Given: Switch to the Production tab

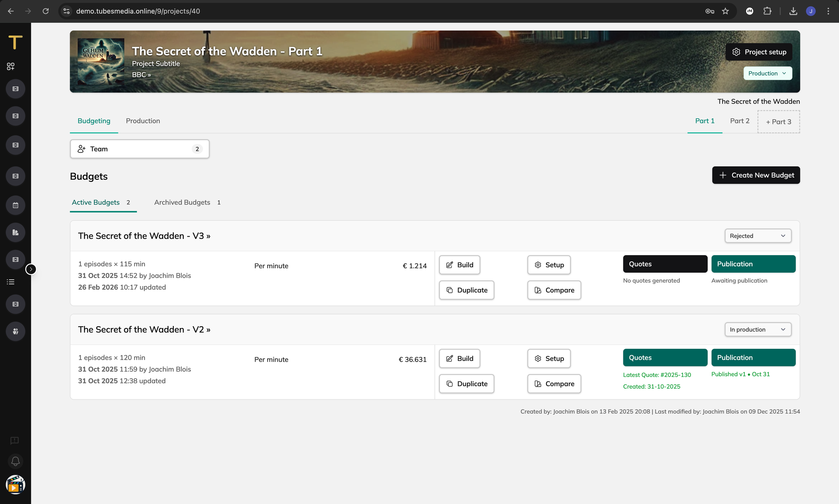Looking at the screenshot, I should pyautogui.click(x=143, y=121).
